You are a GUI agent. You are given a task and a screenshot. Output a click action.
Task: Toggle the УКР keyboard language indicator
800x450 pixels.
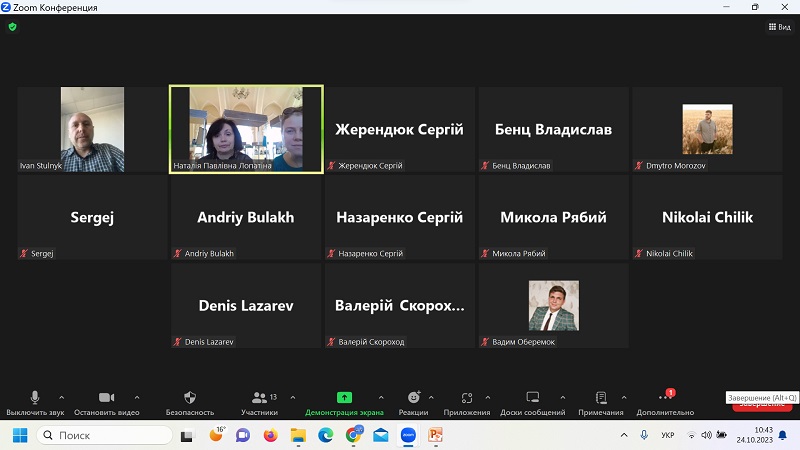[668, 435]
